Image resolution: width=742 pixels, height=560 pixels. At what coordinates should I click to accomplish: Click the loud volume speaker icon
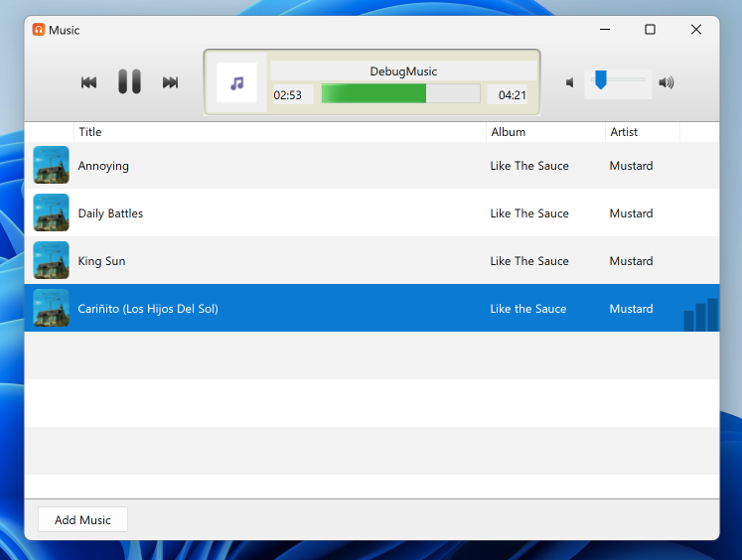[667, 82]
